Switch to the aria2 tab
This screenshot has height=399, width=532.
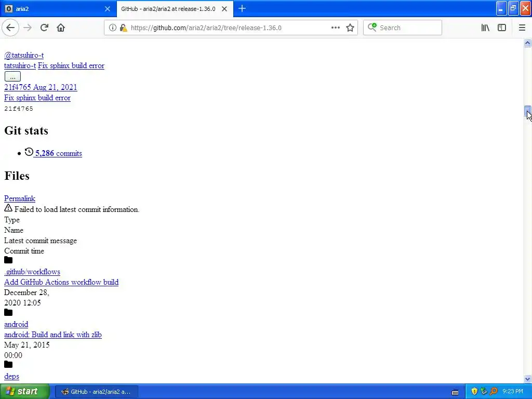[58, 9]
